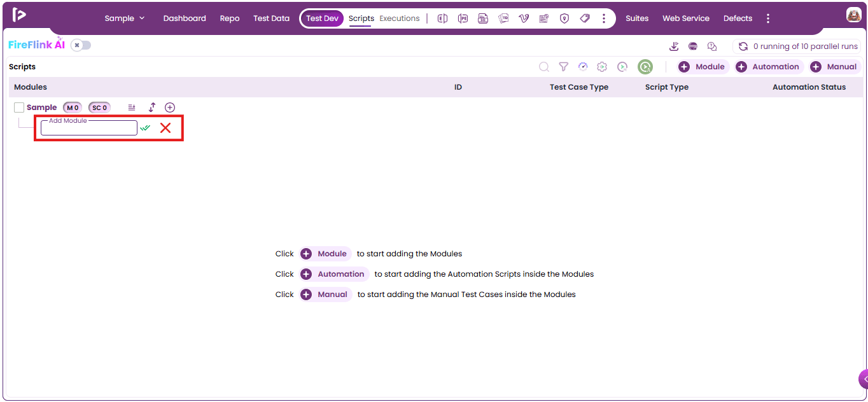Click the circled plus icon beside Sample

pyautogui.click(x=170, y=107)
